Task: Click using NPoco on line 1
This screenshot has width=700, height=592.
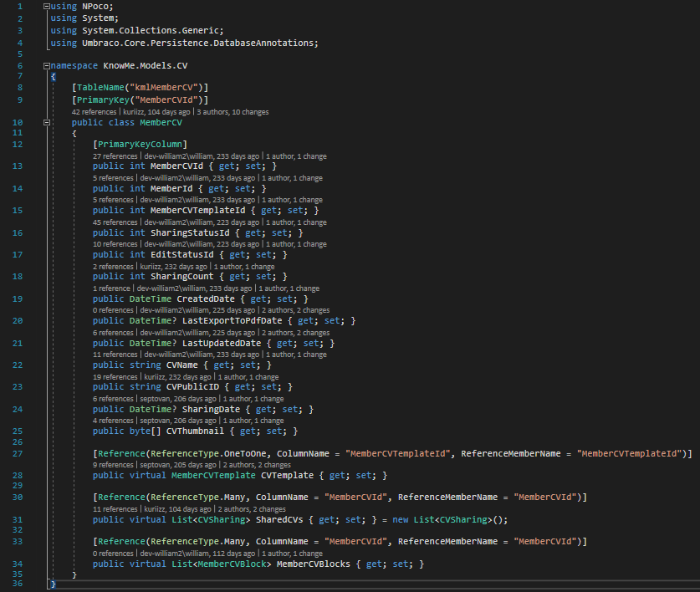Action: tap(82, 6)
